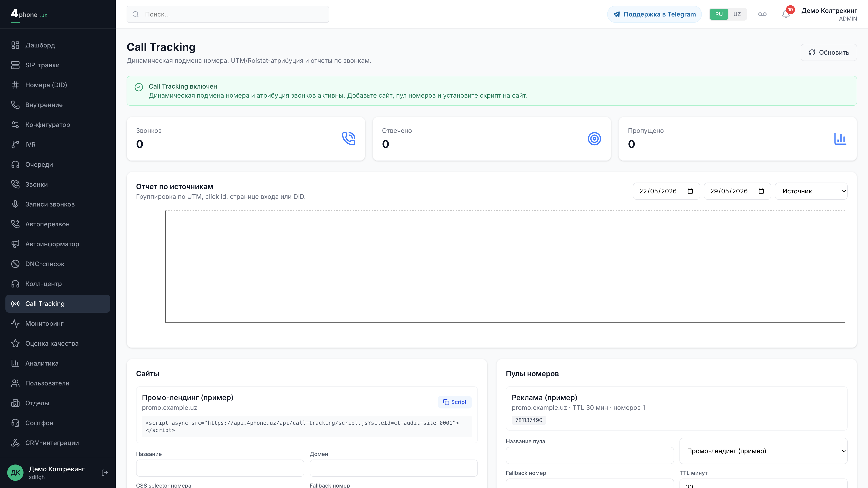Click the webhook icon for CRM-интеграции
This screenshot has height=488, width=868.
tap(15, 443)
